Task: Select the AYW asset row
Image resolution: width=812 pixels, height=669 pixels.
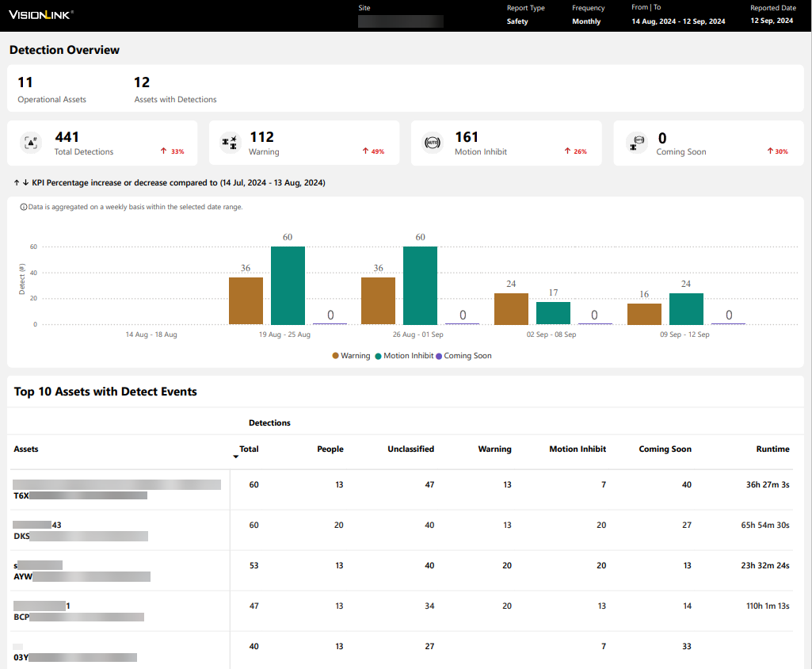Action: point(402,571)
